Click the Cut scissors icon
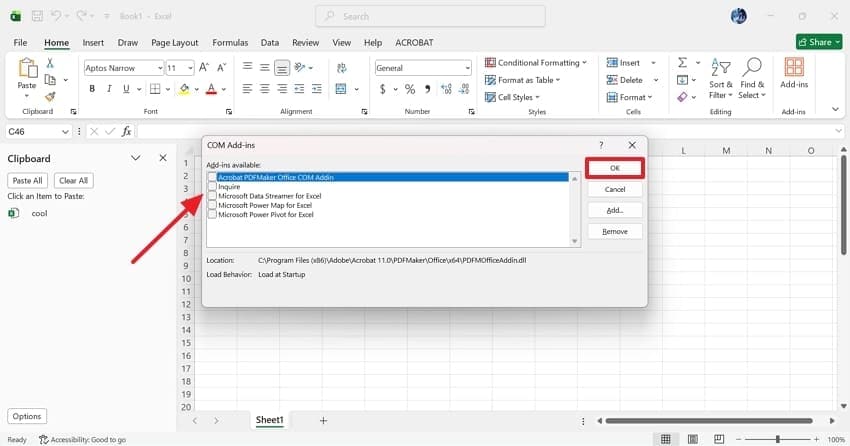Viewport: 850px width, 446px height. [x=50, y=63]
